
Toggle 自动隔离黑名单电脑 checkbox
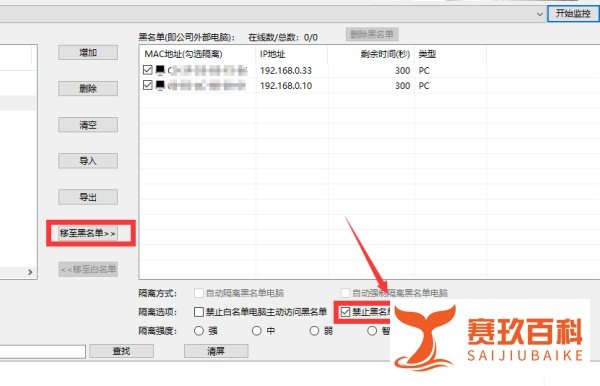(199, 293)
